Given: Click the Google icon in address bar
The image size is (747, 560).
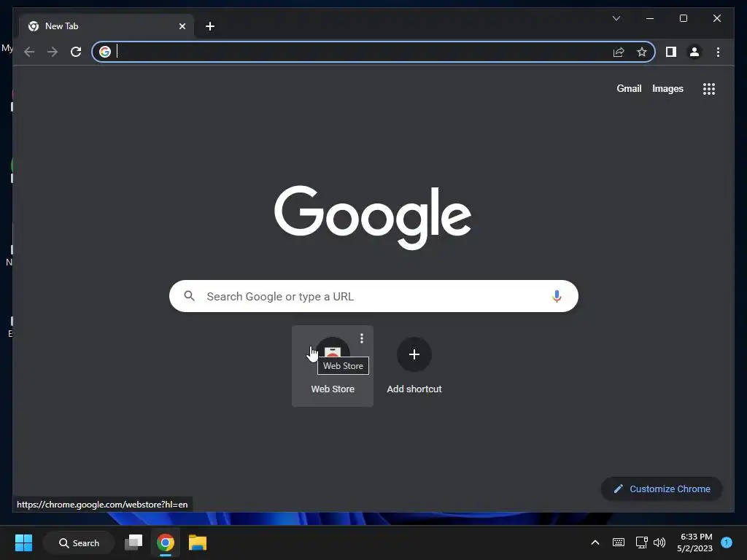Looking at the screenshot, I should (x=105, y=52).
